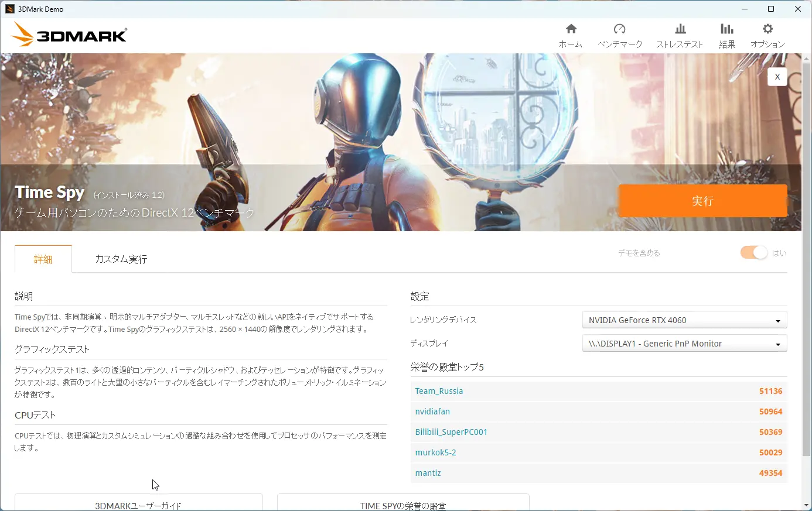Click the 説明 heading
This screenshot has height=511, width=812.
[24, 296]
